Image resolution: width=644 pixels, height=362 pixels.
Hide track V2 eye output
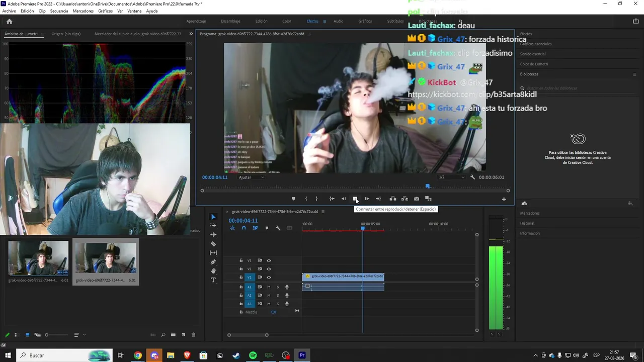[269, 269]
